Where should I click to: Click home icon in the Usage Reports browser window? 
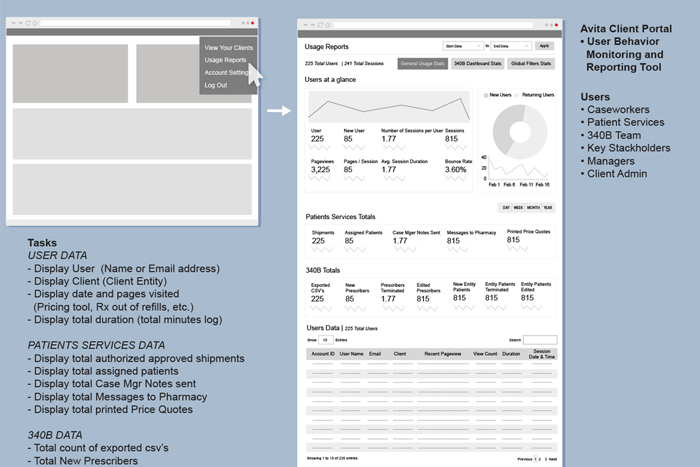point(327,25)
